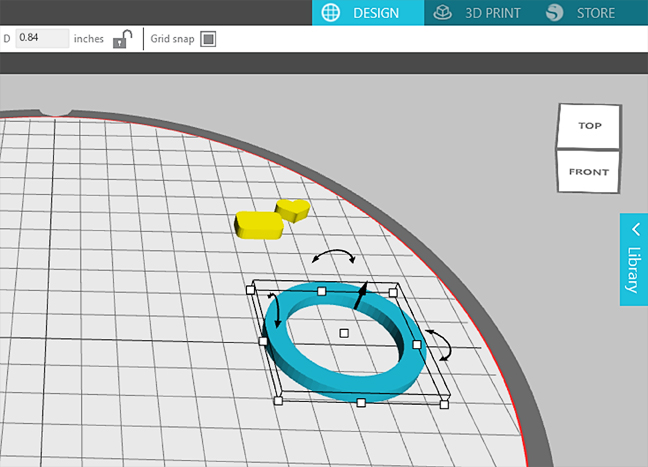The image size is (648, 467).
Task: Click the right middle resize handle
Action: click(x=417, y=345)
